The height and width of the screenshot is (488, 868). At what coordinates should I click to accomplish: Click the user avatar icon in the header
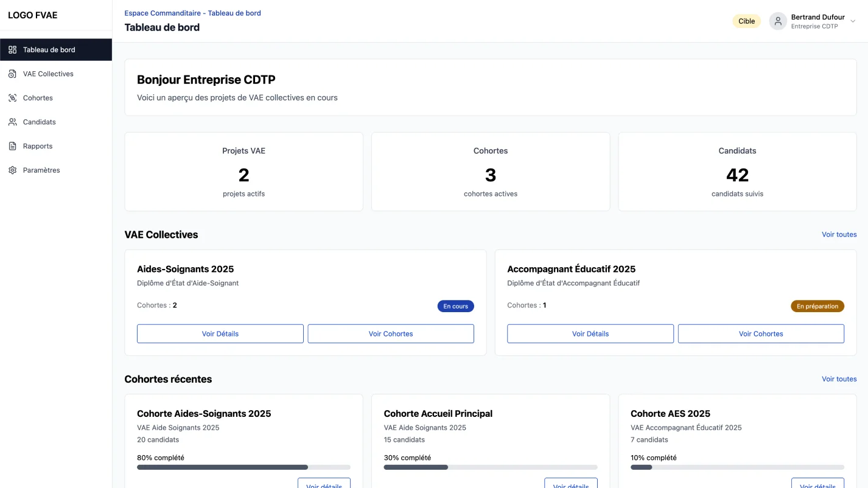click(x=778, y=21)
